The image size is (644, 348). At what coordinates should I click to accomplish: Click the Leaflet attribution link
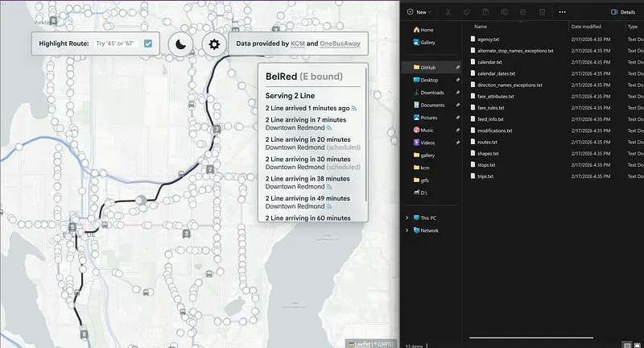pos(361,343)
